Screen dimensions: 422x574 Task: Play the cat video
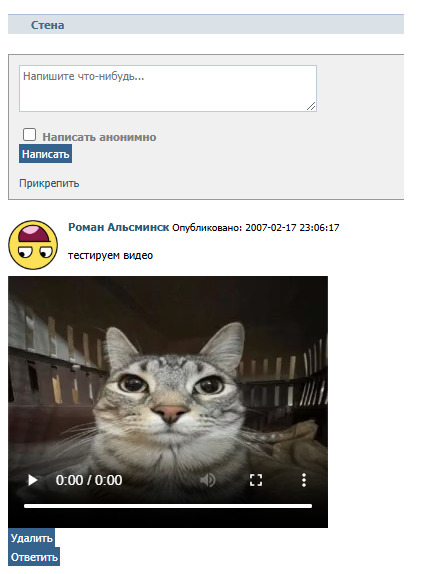pyautogui.click(x=33, y=480)
